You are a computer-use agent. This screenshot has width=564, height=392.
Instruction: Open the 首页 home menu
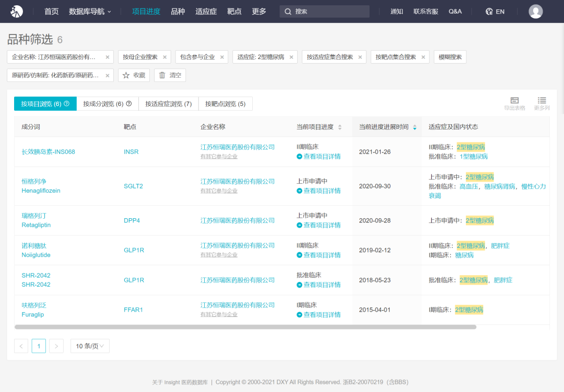(51, 11)
